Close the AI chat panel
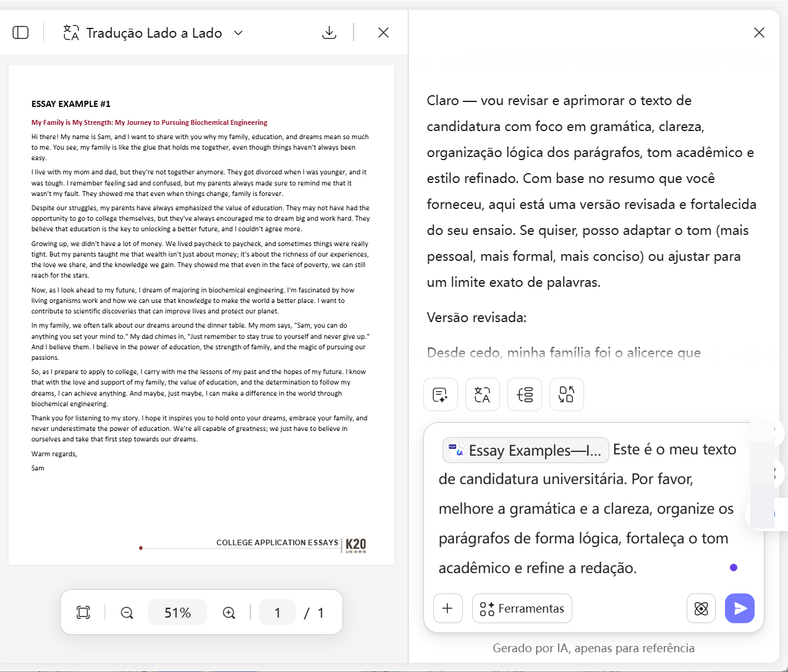The height and width of the screenshot is (672, 788). [759, 33]
